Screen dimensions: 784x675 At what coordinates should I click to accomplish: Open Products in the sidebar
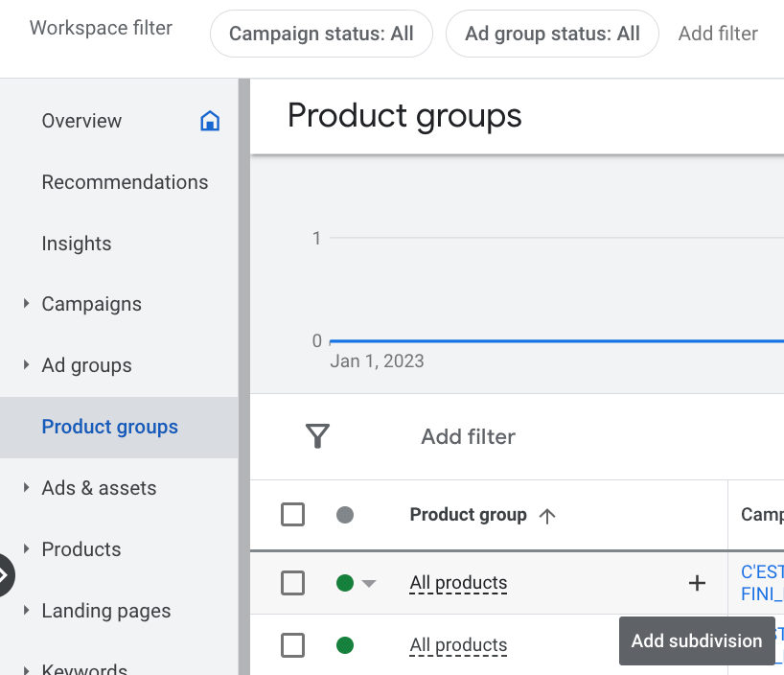(81, 549)
